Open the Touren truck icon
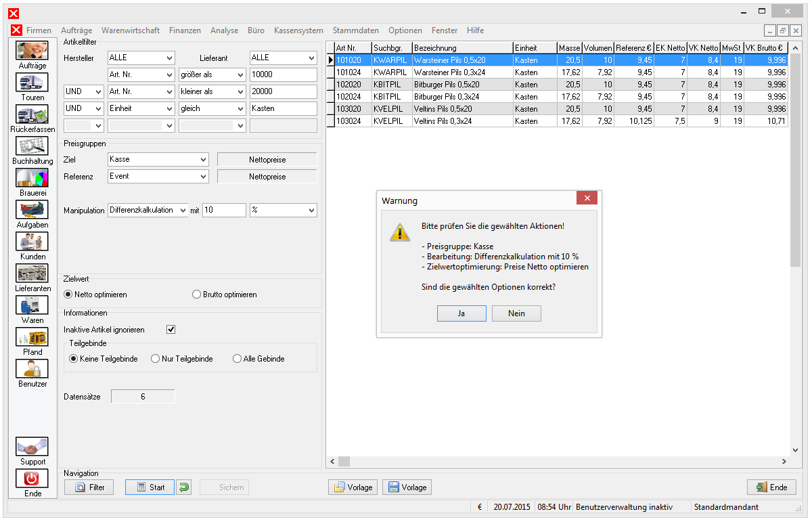 (x=32, y=83)
